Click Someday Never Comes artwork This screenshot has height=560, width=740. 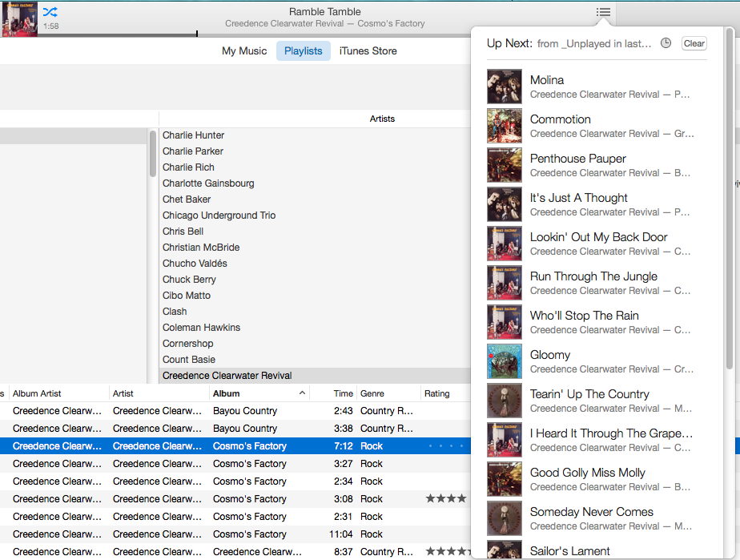tap(505, 518)
